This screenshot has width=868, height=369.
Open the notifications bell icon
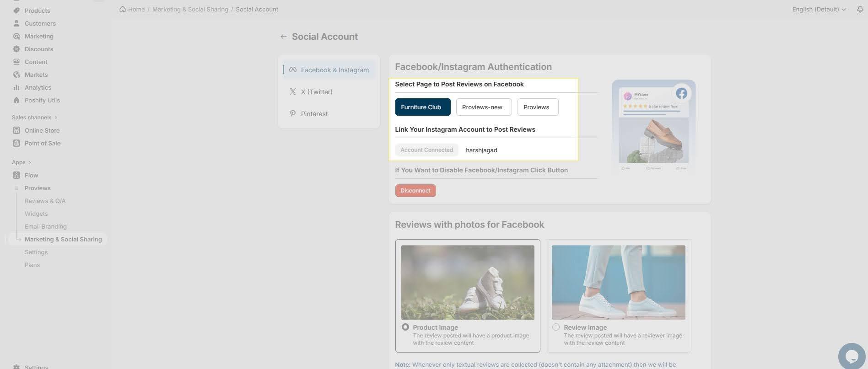click(860, 9)
